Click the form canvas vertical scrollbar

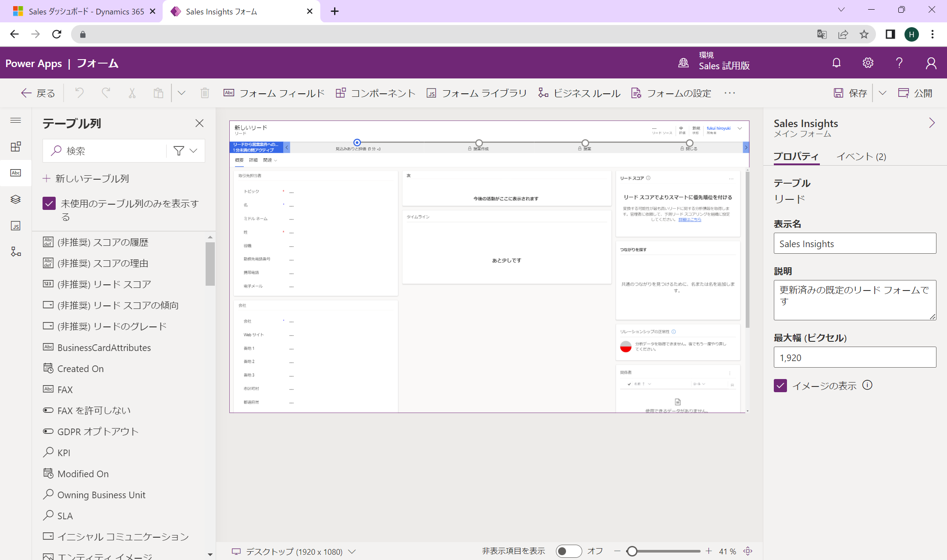(747, 250)
